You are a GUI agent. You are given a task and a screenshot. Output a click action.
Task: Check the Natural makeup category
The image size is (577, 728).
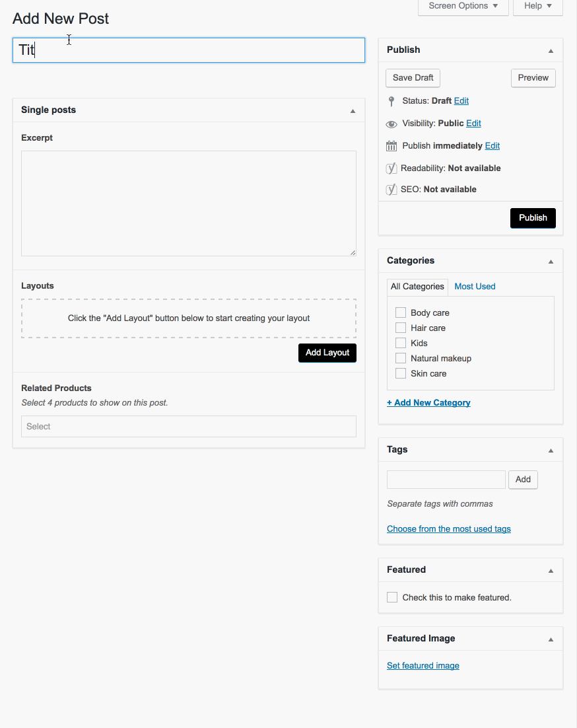[401, 358]
